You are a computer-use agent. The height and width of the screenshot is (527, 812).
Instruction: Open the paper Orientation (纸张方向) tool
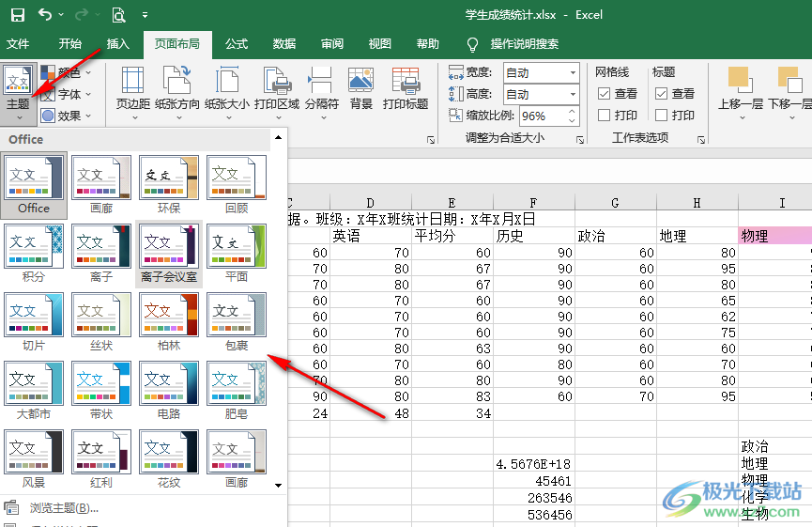[x=176, y=90]
